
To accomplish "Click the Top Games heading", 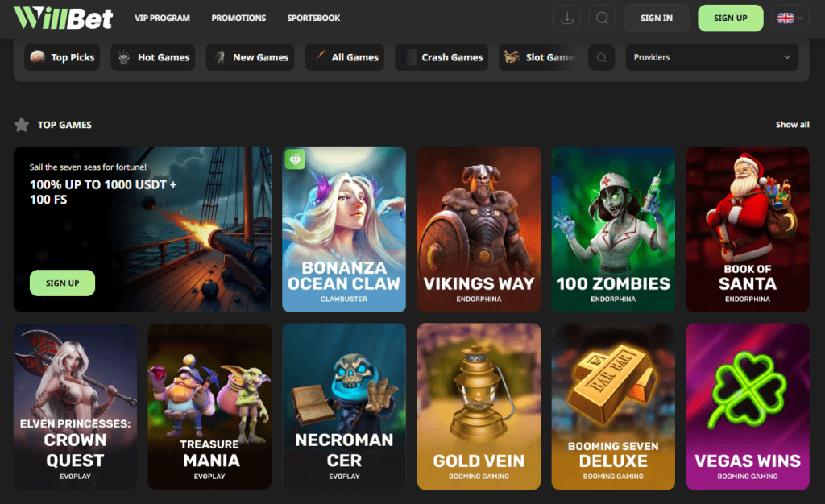I will [x=64, y=125].
